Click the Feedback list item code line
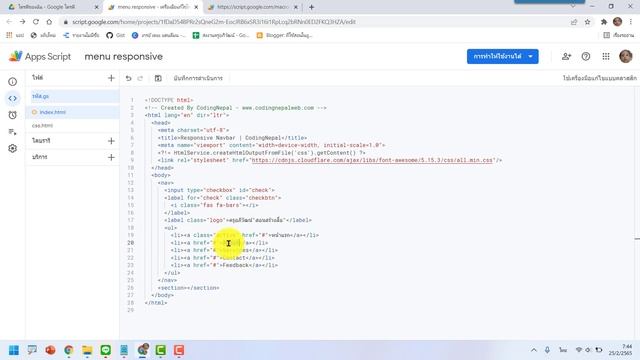This screenshot has width=640, height=360. pyautogui.click(x=224, y=265)
